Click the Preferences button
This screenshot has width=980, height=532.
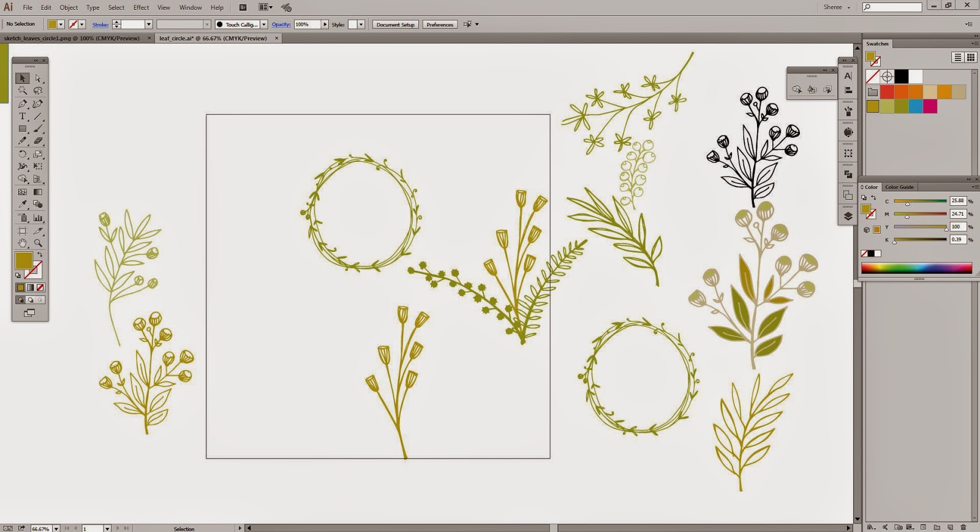click(x=440, y=25)
